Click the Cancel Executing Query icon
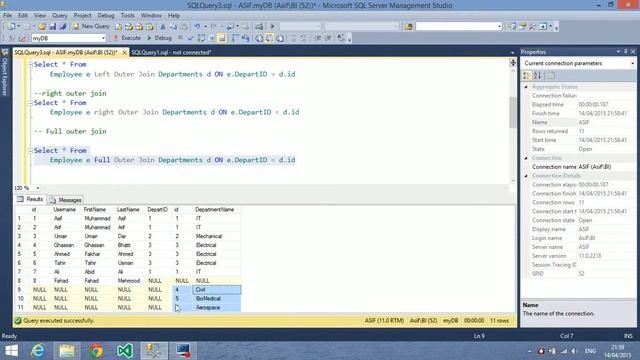 (x=180, y=38)
